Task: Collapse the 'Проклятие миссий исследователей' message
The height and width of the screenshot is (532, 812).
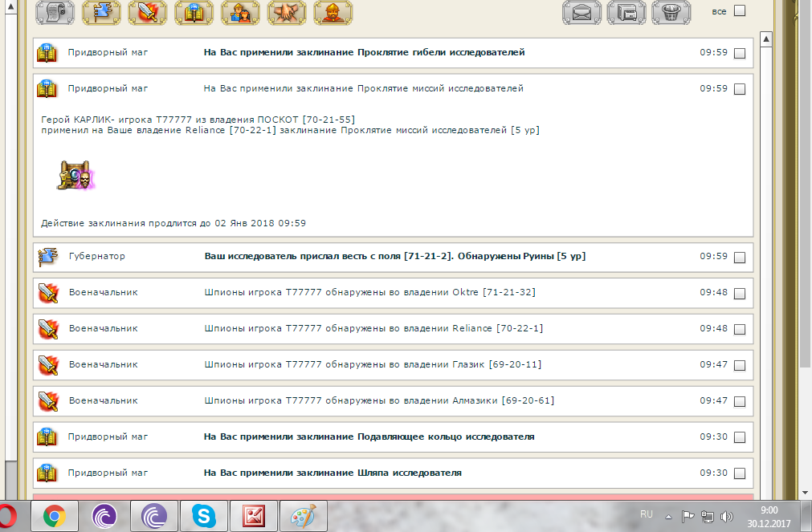Action: [x=363, y=88]
